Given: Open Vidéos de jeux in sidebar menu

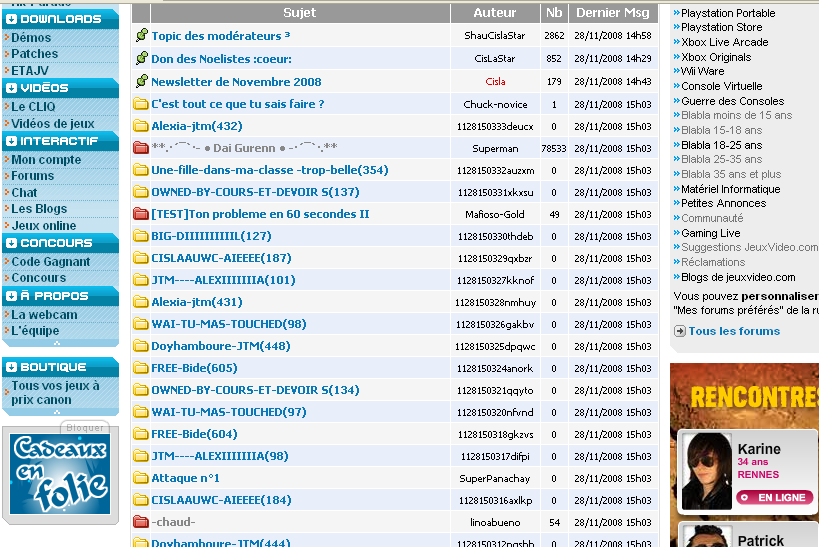Looking at the screenshot, I should (53, 123).
